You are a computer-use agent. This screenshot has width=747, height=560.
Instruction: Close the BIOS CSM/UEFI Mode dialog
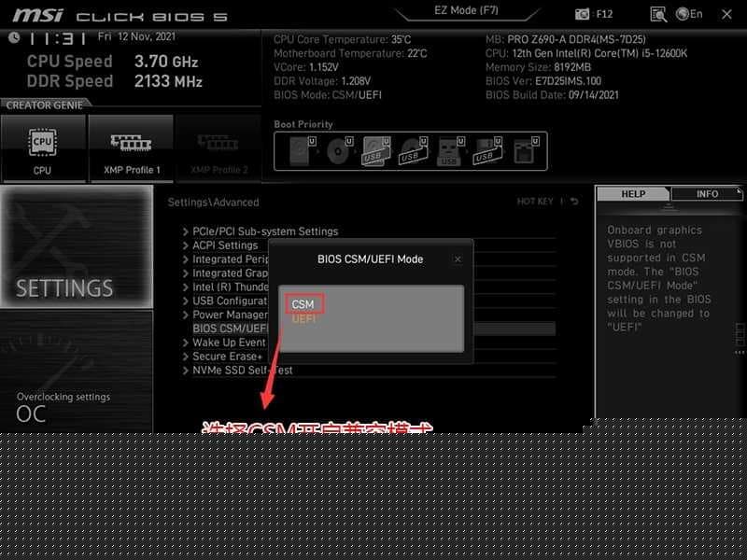coord(458,259)
